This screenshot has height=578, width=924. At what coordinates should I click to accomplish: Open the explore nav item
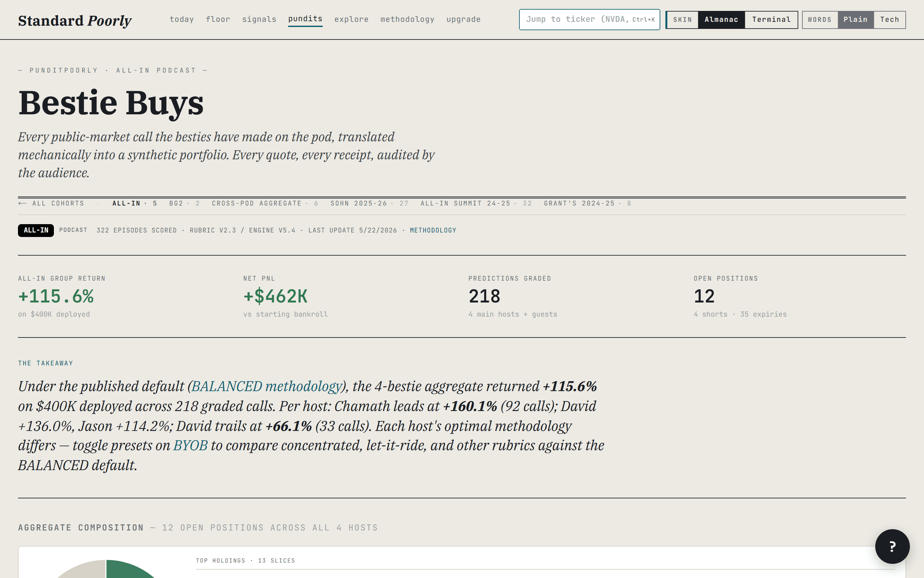coord(351,19)
